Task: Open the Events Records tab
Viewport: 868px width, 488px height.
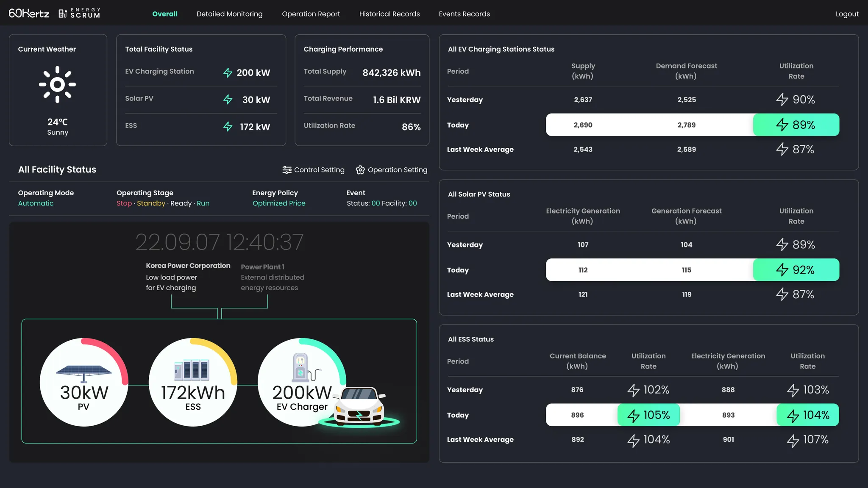Action: [464, 14]
